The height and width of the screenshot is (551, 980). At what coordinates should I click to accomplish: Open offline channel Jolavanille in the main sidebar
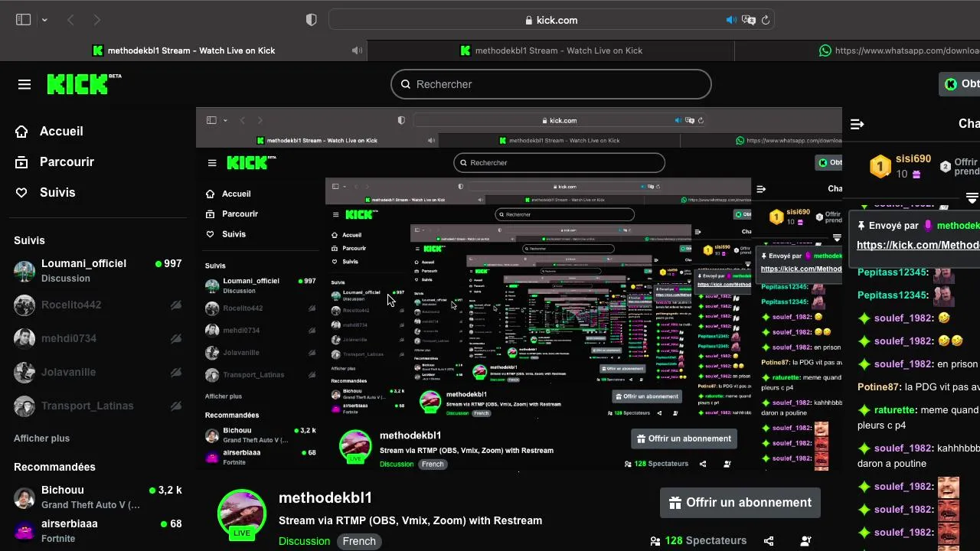click(x=98, y=372)
